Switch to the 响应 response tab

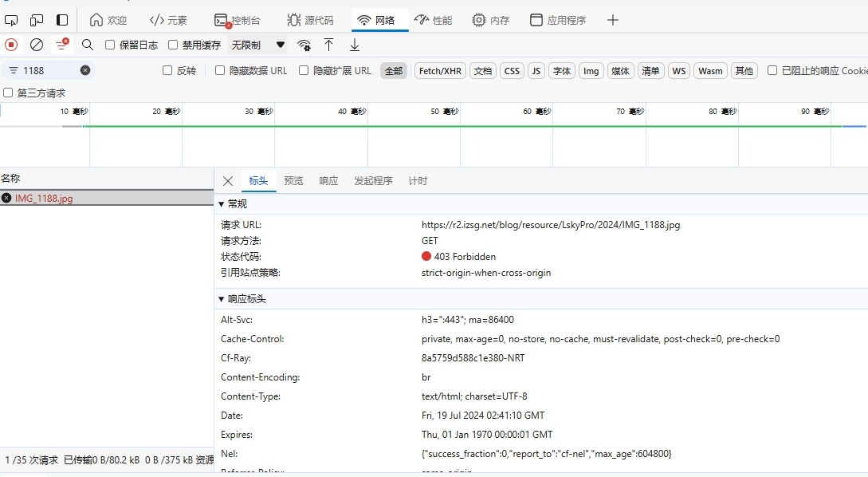329,180
